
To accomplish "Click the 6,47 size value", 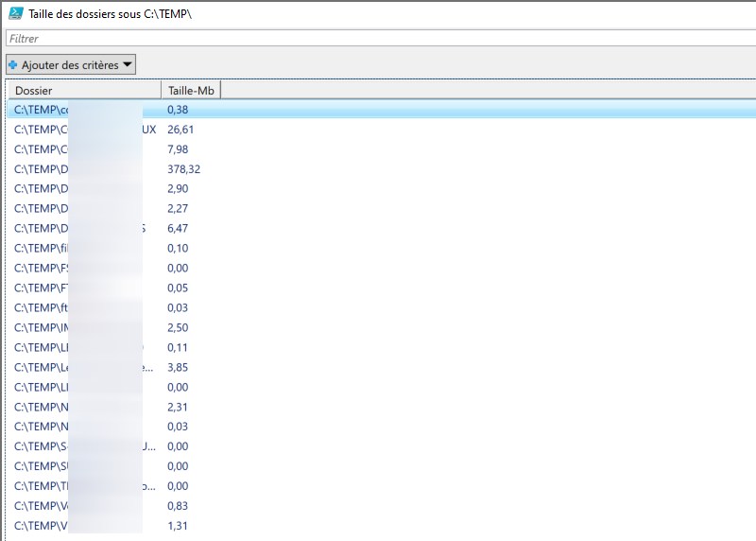I will (178, 228).
